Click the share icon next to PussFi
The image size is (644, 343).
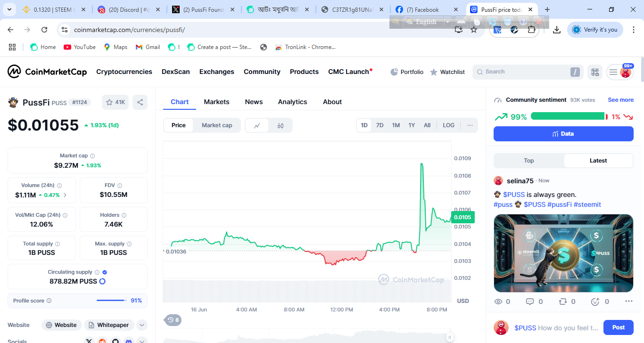[140, 102]
